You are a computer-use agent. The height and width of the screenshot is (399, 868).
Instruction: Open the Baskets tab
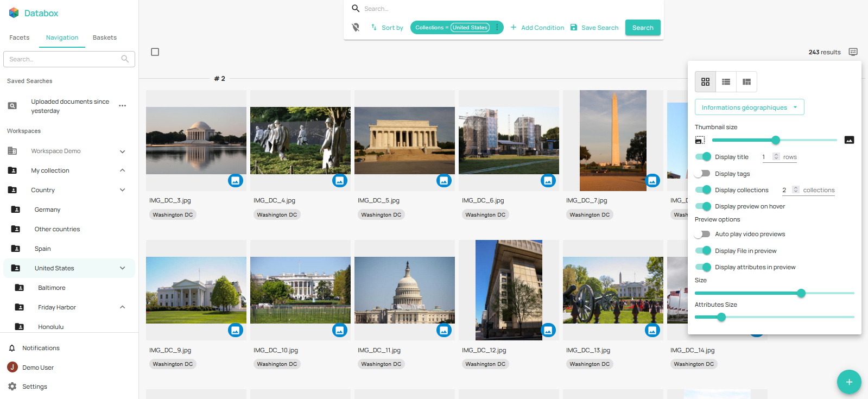coord(104,37)
